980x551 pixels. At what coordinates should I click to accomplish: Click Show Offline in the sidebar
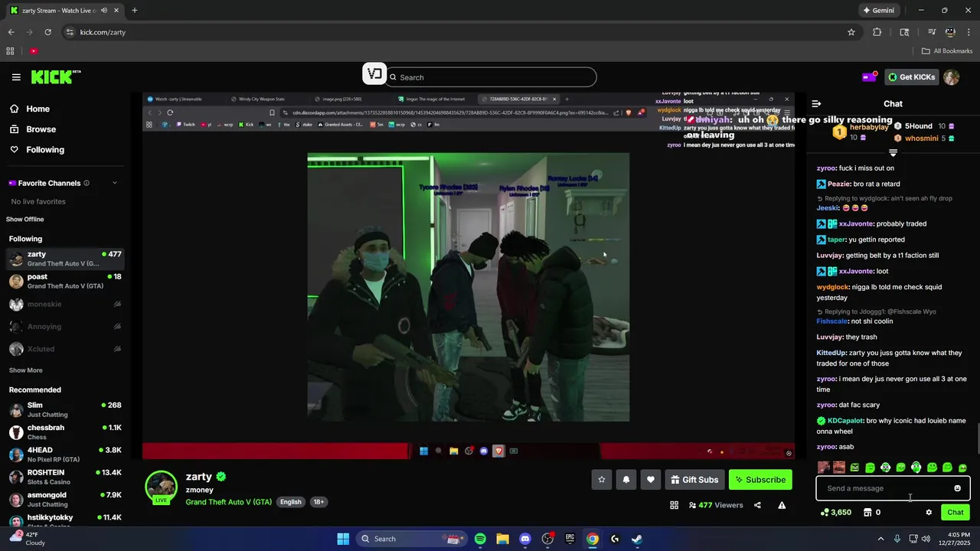(25, 220)
